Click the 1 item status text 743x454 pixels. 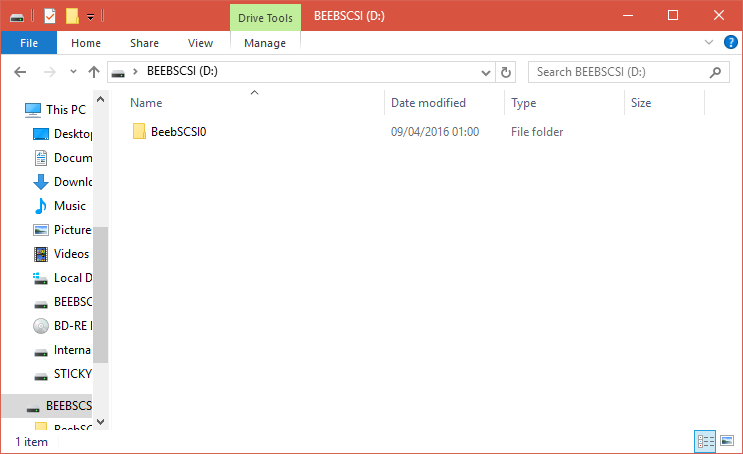pyautogui.click(x=32, y=442)
